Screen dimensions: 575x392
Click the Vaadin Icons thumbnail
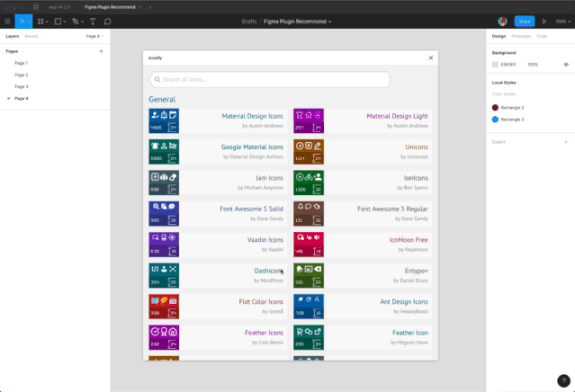(x=164, y=245)
